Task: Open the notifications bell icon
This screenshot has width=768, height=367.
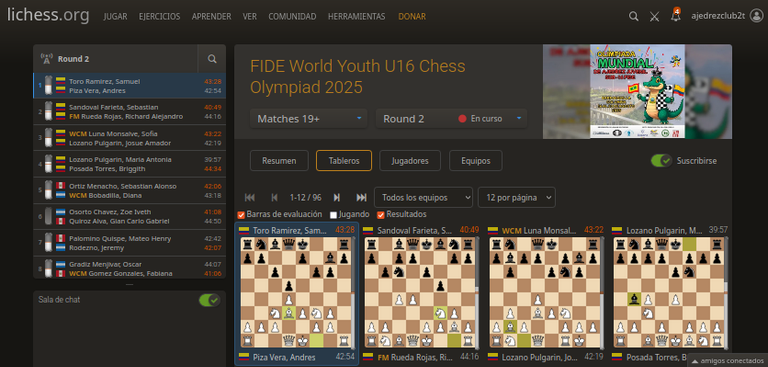Action: [676, 16]
